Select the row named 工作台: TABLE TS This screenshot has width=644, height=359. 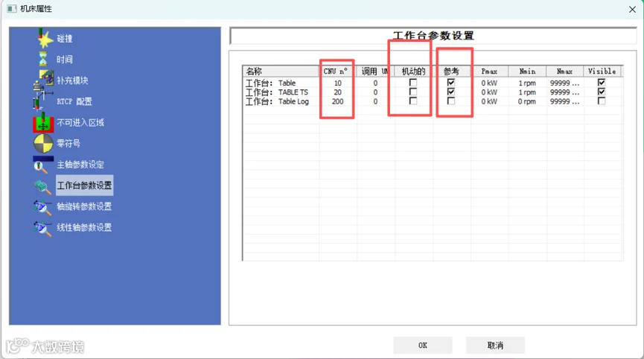pos(277,92)
